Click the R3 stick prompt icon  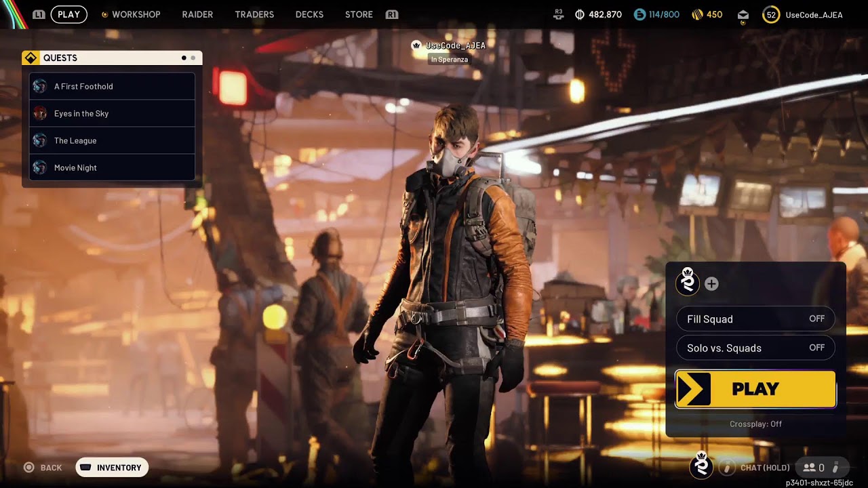pyautogui.click(x=558, y=14)
